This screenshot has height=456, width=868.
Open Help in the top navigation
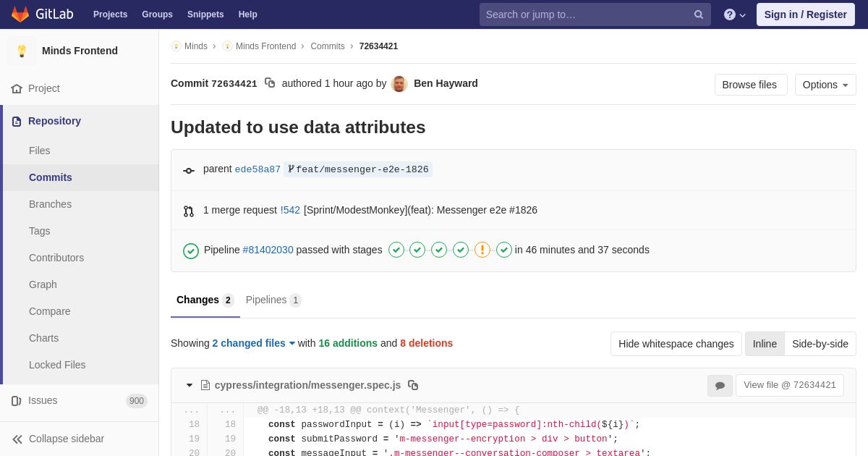pos(248,14)
